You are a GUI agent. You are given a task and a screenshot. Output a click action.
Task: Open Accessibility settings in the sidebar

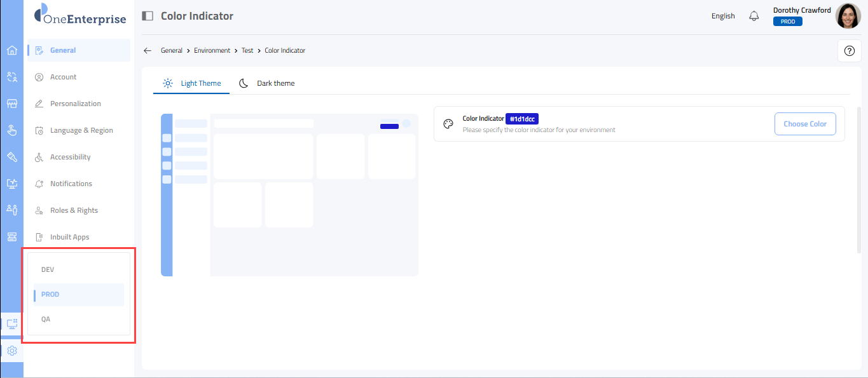point(70,157)
